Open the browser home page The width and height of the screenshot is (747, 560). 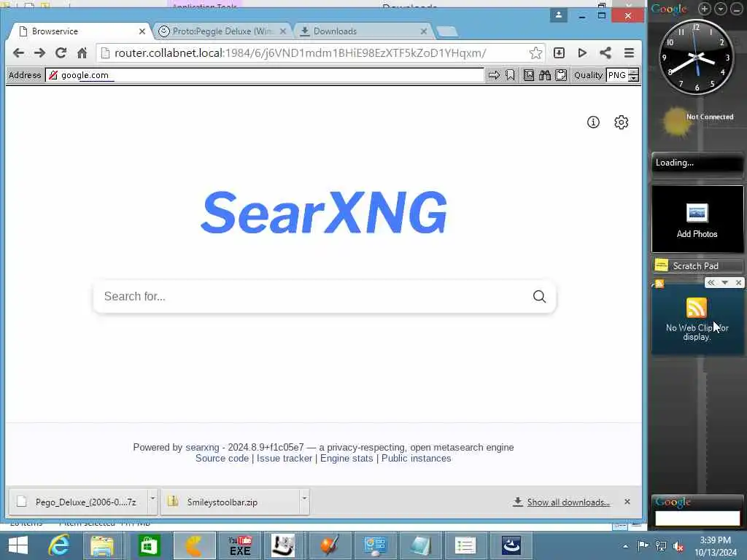click(82, 52)
